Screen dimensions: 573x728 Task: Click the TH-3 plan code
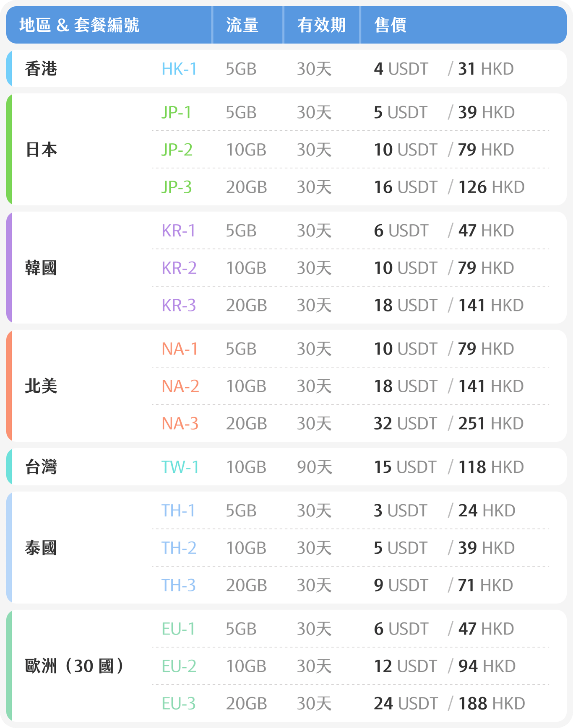[x=179, y=585]
